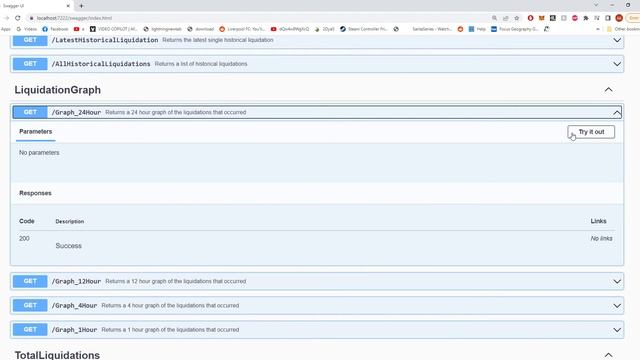Viewport: 640px width, 360px height.
Task: Open the Facebook bookmark
Action: coord(55,29)
